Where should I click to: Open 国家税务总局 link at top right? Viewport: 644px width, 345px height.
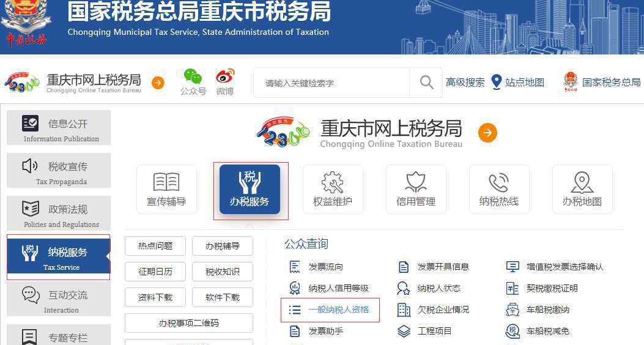[601, 82]
